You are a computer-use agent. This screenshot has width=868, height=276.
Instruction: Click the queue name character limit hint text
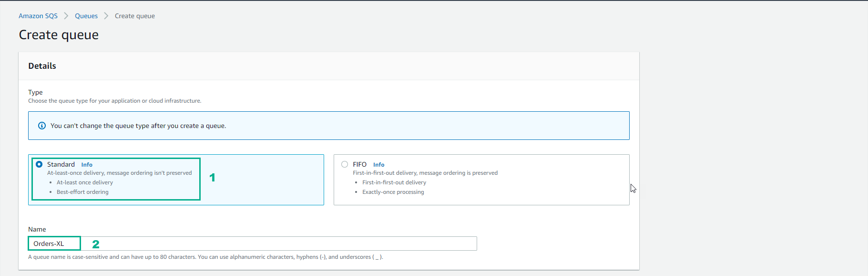(205, 257)
